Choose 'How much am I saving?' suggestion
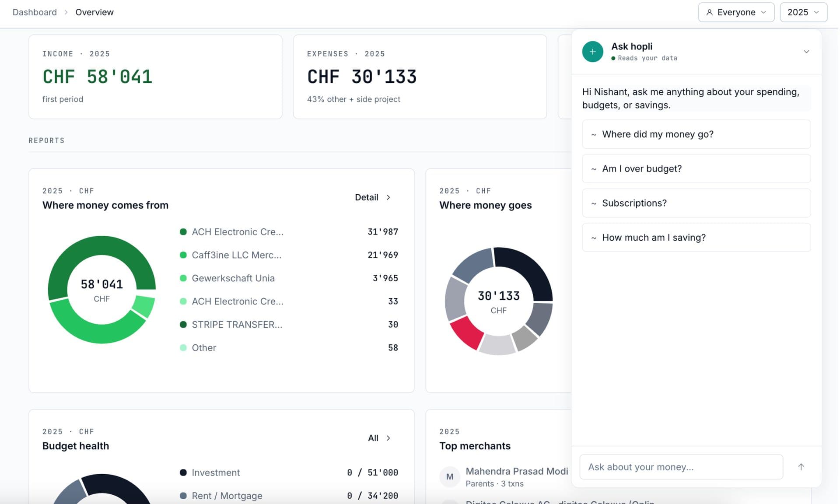Screen dimensions: 840x504 (696, 238)
